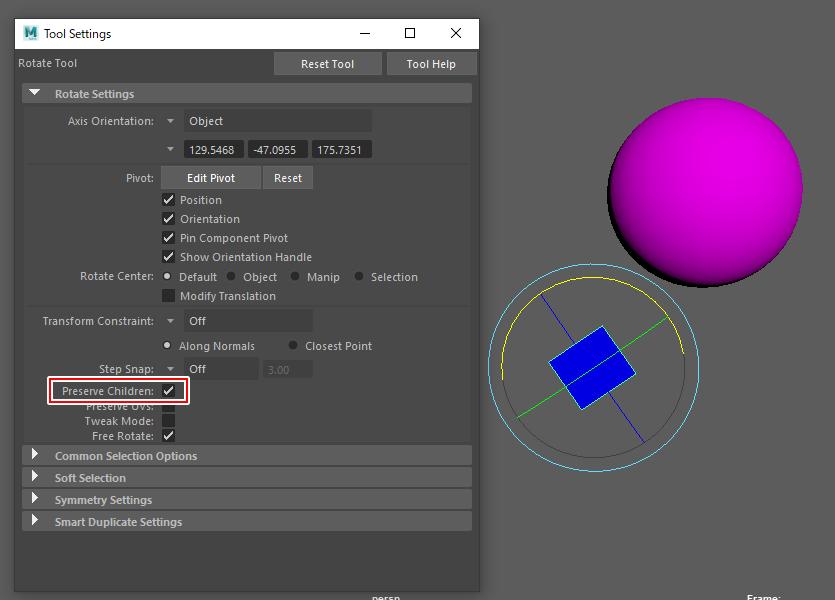Open the Step Snap dropdown

(x=170, y=369)
